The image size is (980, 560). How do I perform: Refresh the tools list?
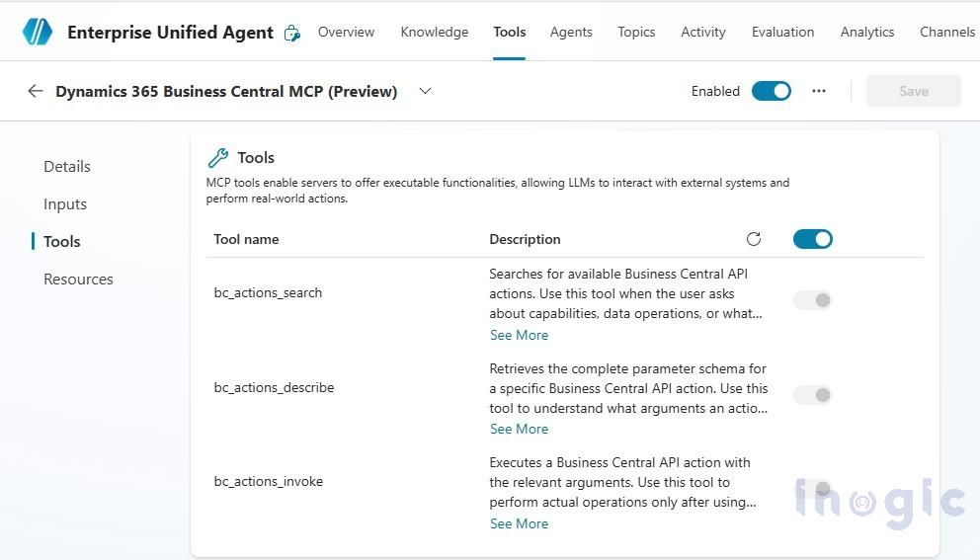[x=754, y=239]
